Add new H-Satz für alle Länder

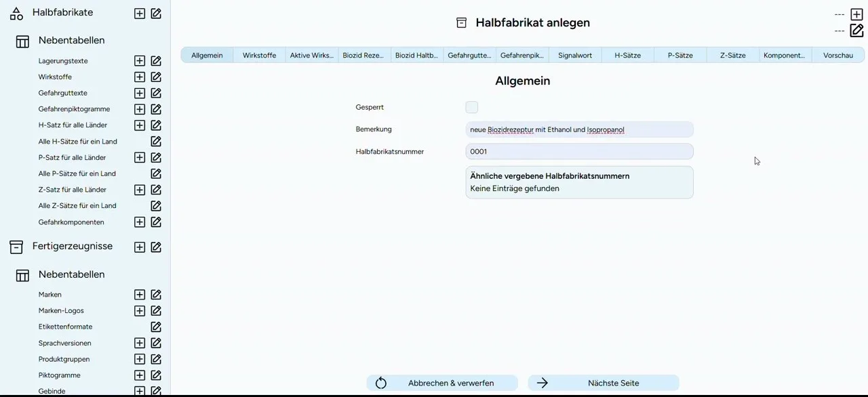(x=140, y=125)
